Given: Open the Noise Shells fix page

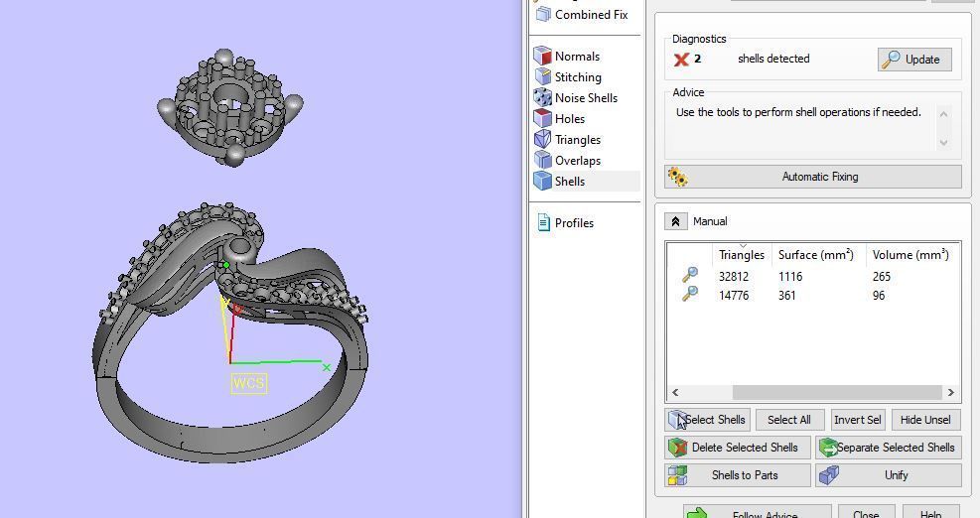Looking at the screenshot, I should 576,97.
